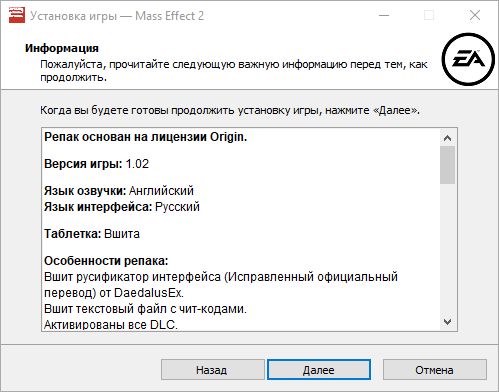Click the scroll-down arrow of info box

click(447, 322)
